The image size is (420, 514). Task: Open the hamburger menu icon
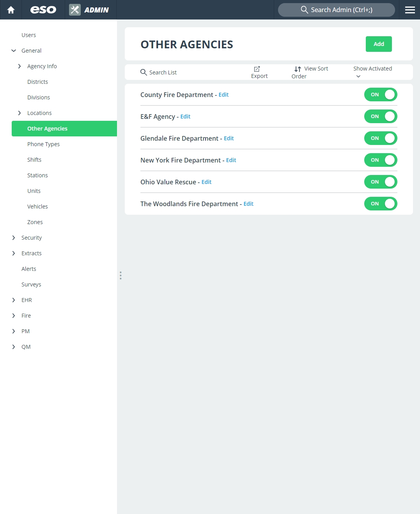click(410, 10)
